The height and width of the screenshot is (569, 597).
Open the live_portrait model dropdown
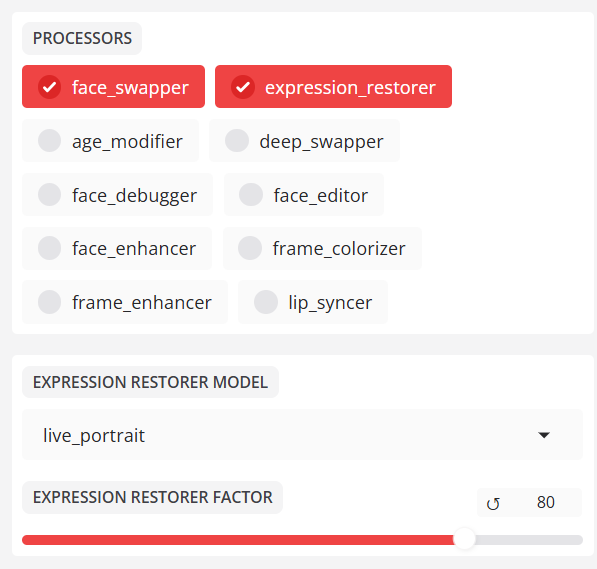[302, 435]
